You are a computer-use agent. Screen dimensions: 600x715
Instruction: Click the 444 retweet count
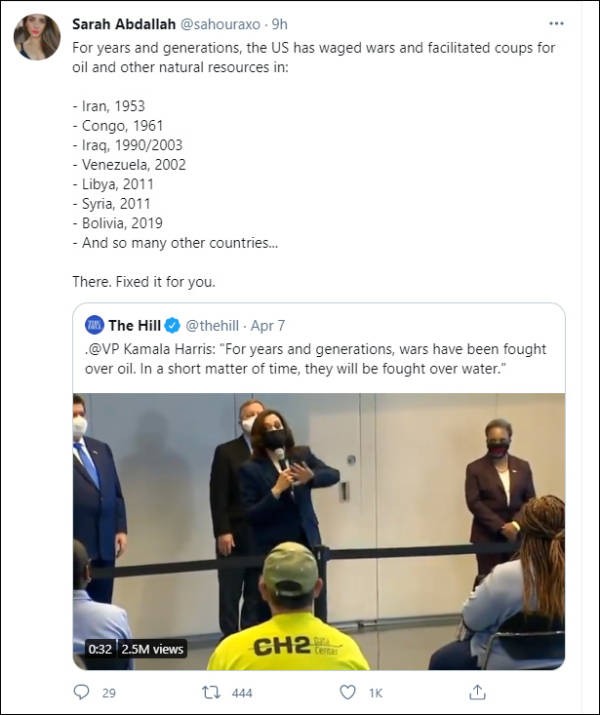point(241,691)
